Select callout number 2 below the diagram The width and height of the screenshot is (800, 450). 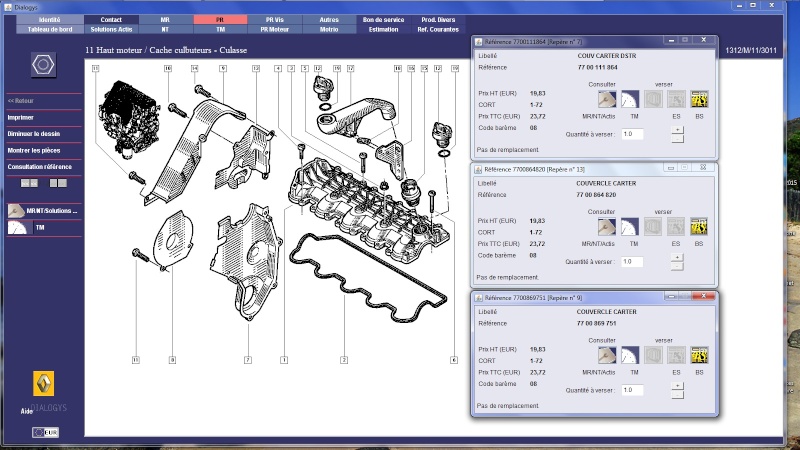pyautogui.click(x=344, y=360)
